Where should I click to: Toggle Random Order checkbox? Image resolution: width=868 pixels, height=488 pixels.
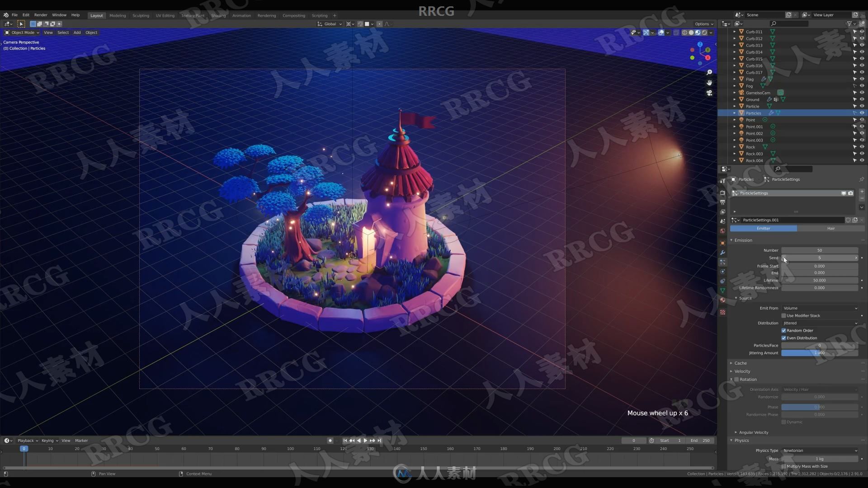click(x=784, y=330)
